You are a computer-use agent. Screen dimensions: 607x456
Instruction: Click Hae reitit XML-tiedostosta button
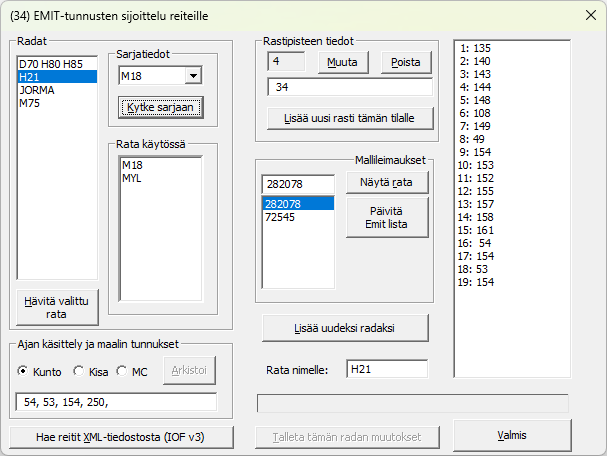pos(121,437)
